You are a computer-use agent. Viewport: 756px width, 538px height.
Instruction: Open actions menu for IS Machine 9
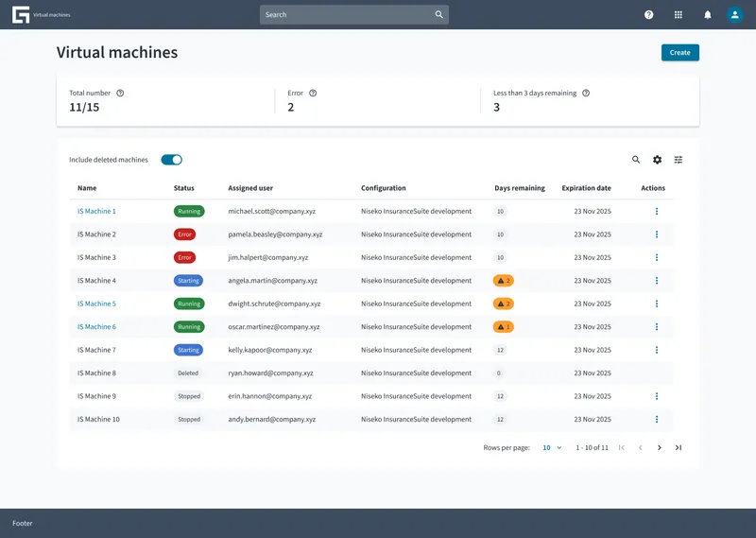[656, 396]
